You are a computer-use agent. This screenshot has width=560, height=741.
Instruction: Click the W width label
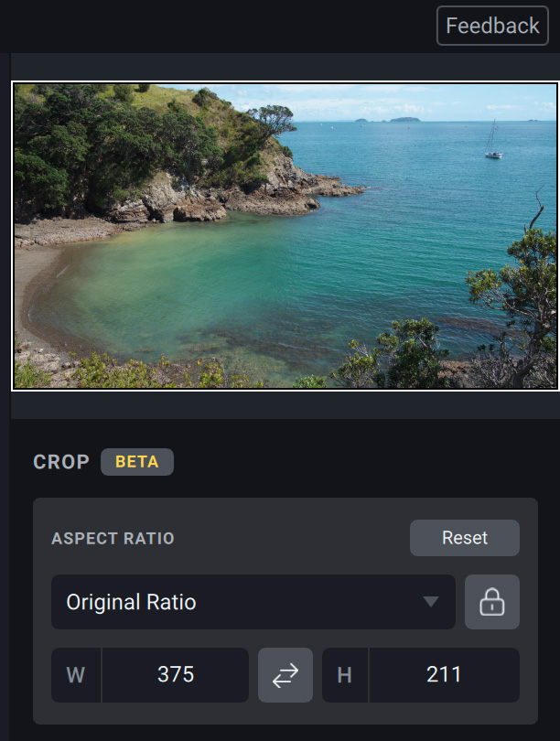76,675
